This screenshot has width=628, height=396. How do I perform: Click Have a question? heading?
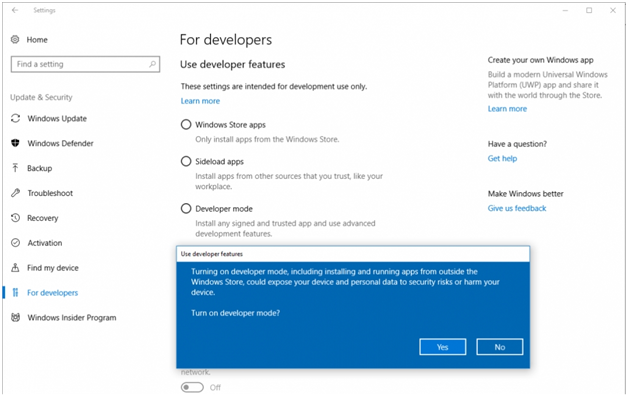517,144
